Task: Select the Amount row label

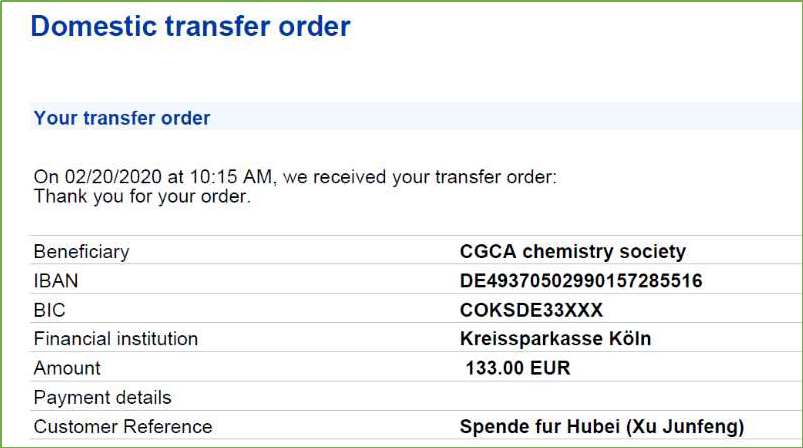Action: click(67, 368)
